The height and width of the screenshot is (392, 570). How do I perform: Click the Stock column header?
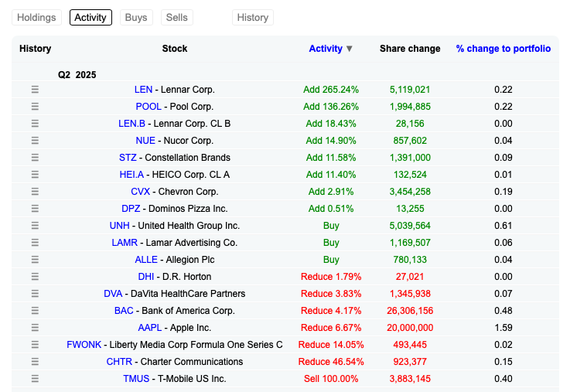[x=175, y=49]
